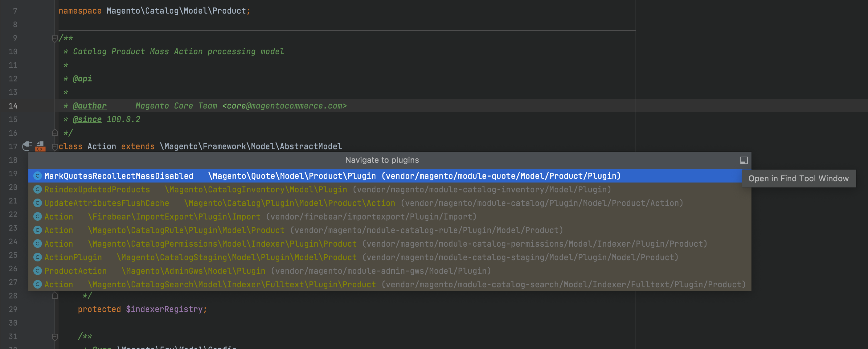Click the Open in Find Tool Window icon
868x349 pixels.
744,160
